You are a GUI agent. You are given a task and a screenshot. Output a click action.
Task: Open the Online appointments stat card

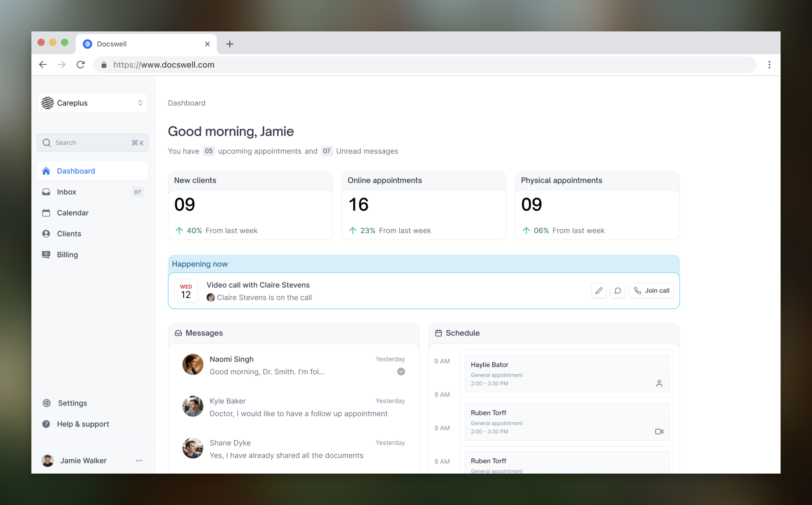[x=424, y=205]
